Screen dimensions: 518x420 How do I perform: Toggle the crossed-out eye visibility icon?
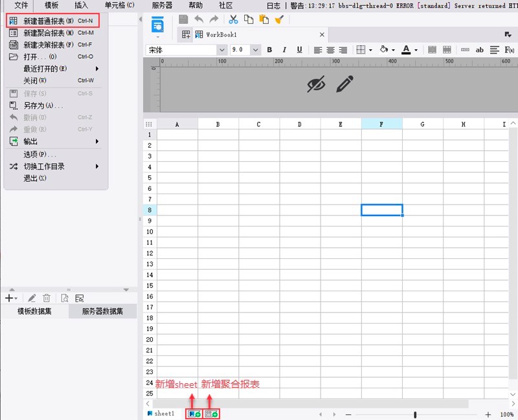pos(316,83)
